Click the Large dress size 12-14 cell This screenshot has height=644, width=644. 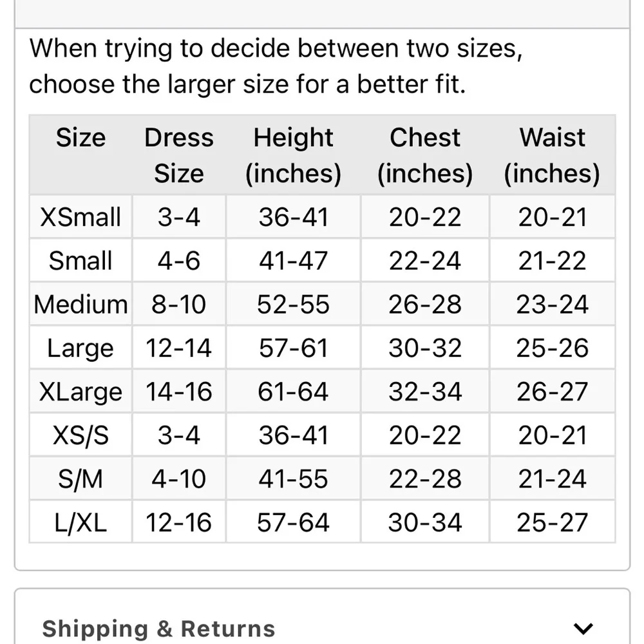pos(178,348)
